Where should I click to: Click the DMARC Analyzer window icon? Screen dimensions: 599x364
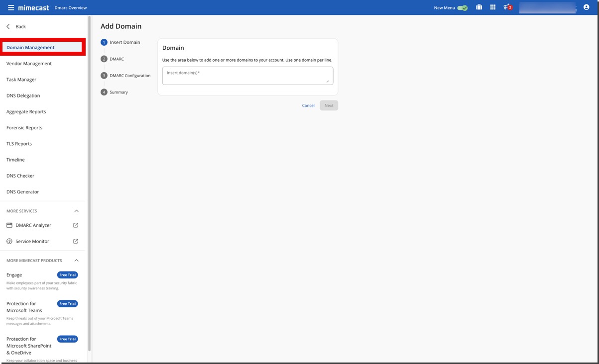pos(9,225)
